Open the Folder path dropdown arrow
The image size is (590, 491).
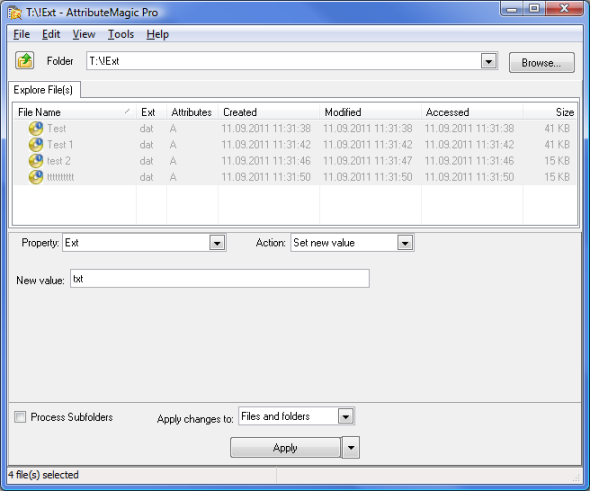click(488, 61)
